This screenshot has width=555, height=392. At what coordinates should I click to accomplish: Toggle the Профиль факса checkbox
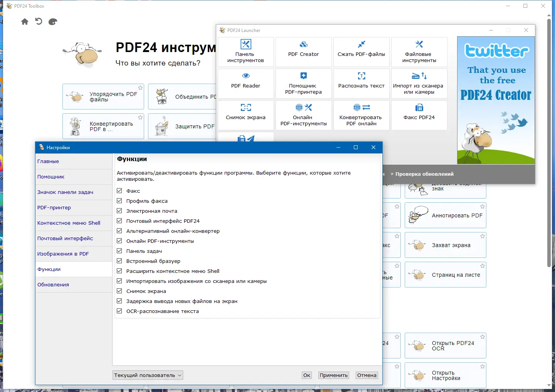(119, 201)
